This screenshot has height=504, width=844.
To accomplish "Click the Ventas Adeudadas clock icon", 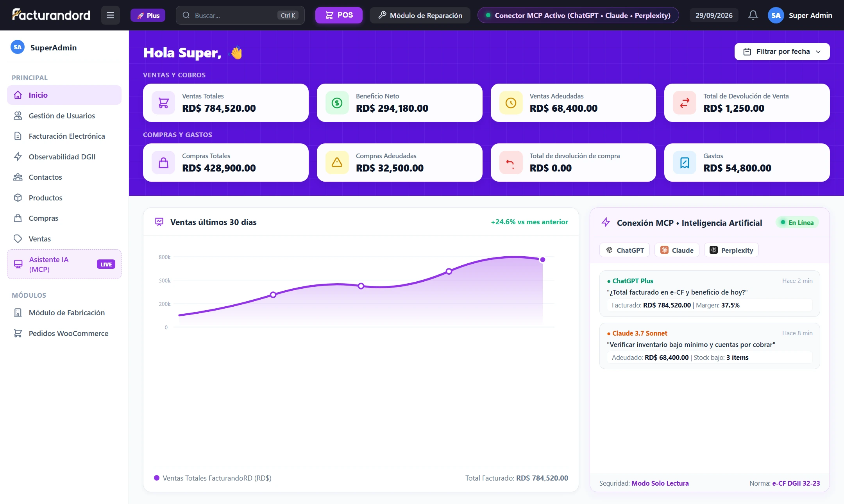I will (x=511, y=103).
